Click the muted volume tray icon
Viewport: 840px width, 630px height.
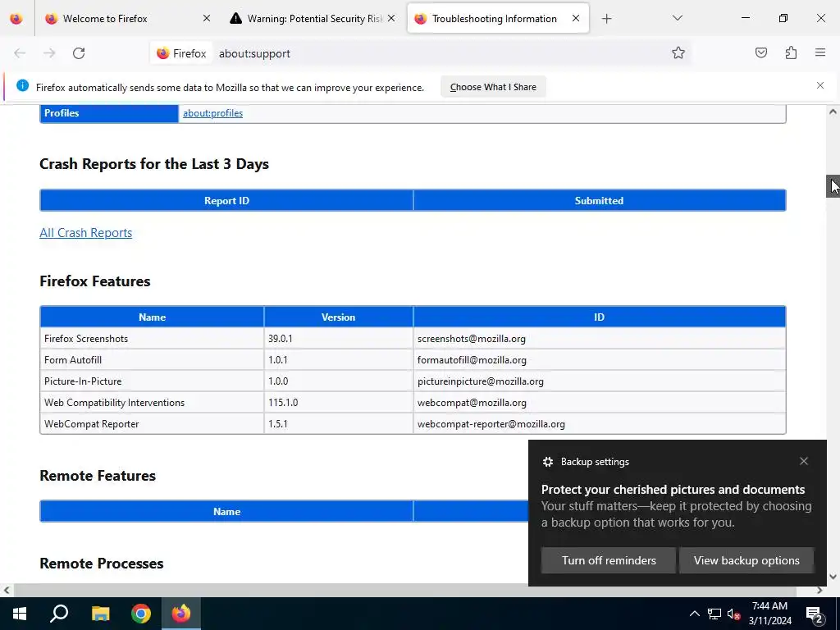(733, 614)
